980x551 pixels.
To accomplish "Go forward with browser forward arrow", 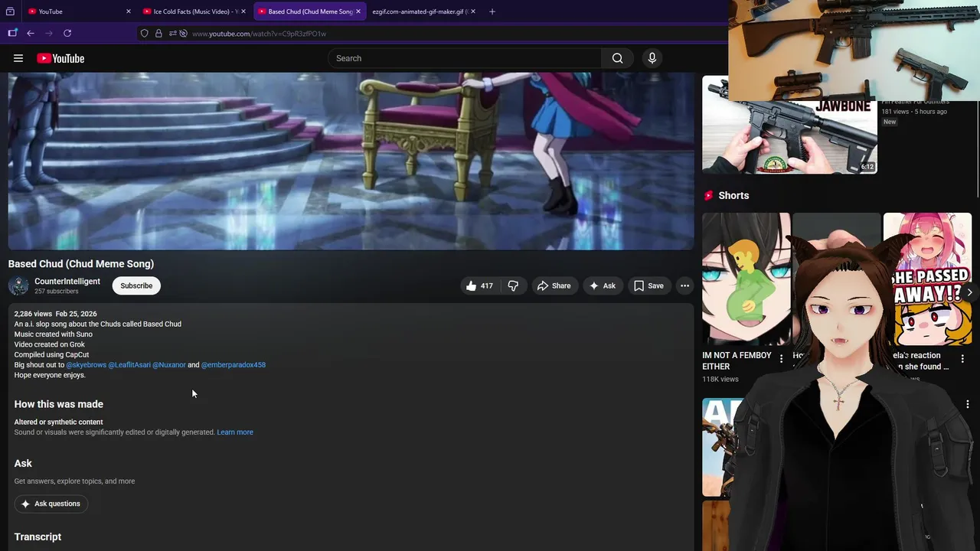I will point(49,33).
